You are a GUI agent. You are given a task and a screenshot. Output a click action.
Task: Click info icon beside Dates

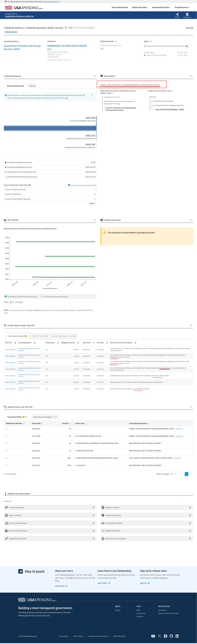coord(151,41)
